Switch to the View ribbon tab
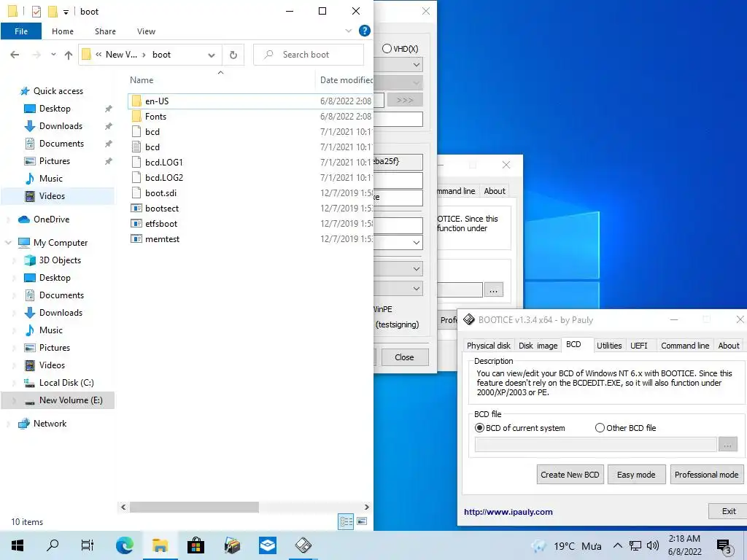The height and width of the screenshot is (560, 747). coord(146,31)
